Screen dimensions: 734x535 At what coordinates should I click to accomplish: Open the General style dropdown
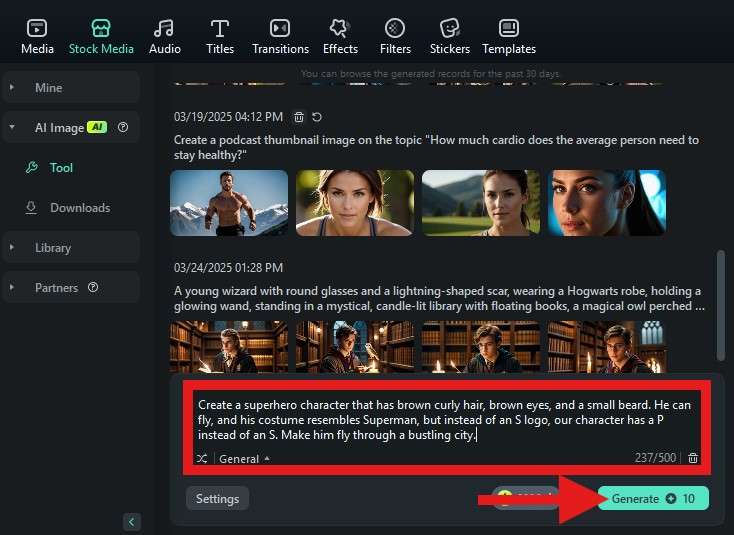pos(244,459)
